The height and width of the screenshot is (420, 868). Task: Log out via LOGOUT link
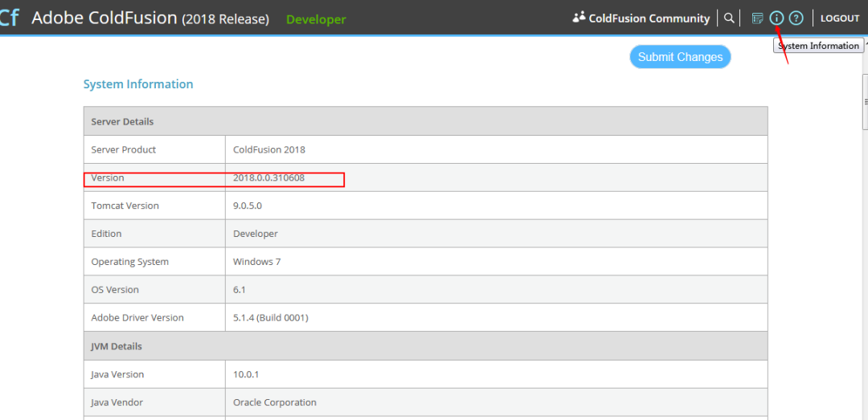pyautogui.click(x=840, y=18)
